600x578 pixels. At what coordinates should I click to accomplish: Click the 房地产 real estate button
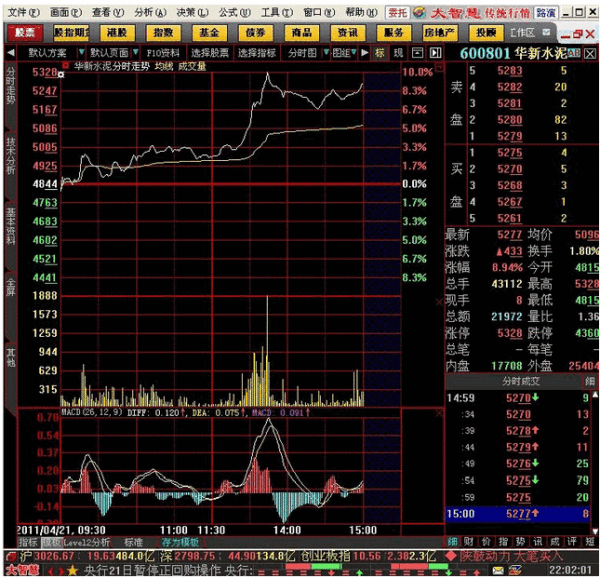tap(438, 32)
